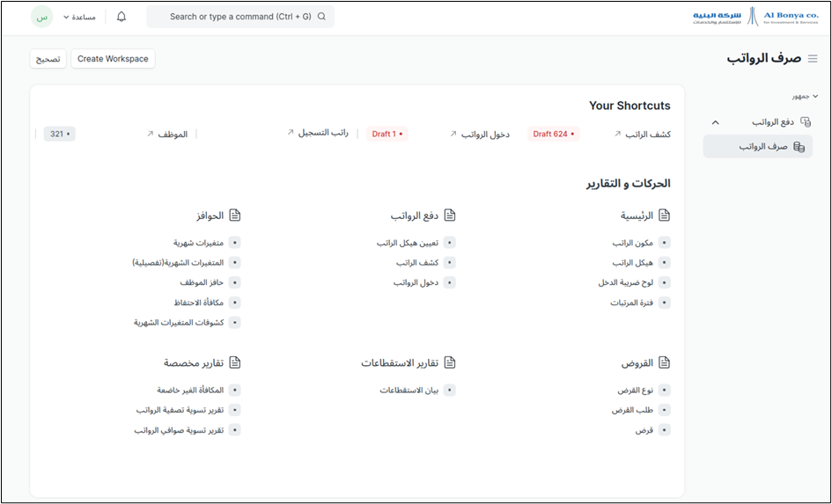Click the icon next to sidebar 'صرف الرواتب'
832x504 pixels.
point(799,147)
